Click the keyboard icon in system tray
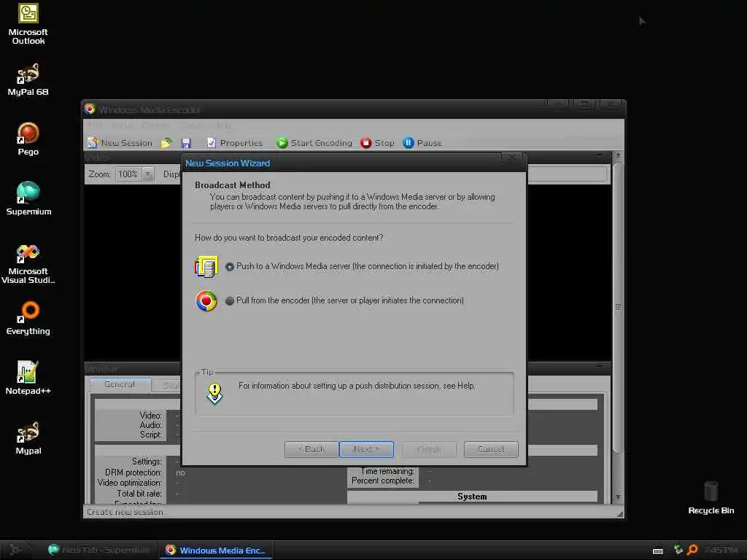The height and width of the screenshot is (560, 747). (658, 551)
